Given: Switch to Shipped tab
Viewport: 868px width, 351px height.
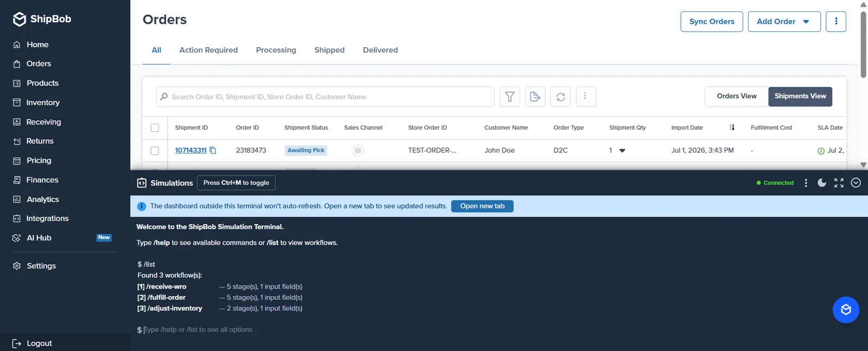Looking at the screenshot, I should point(329,50).
